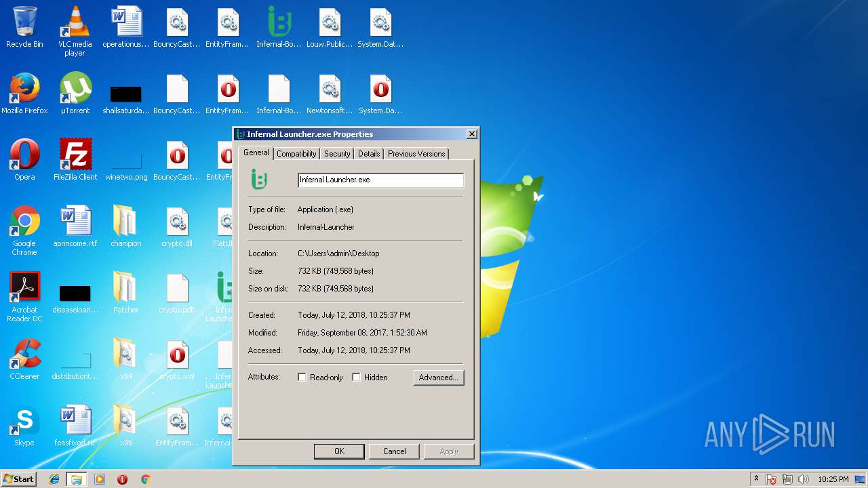
Task: Click the Description value Infernal-Launcher
Action: 326,227
